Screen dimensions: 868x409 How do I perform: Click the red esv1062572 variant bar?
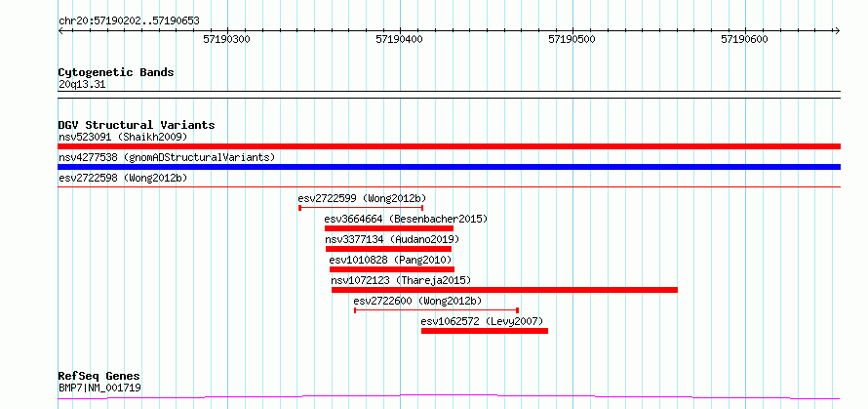coord(485,331)
